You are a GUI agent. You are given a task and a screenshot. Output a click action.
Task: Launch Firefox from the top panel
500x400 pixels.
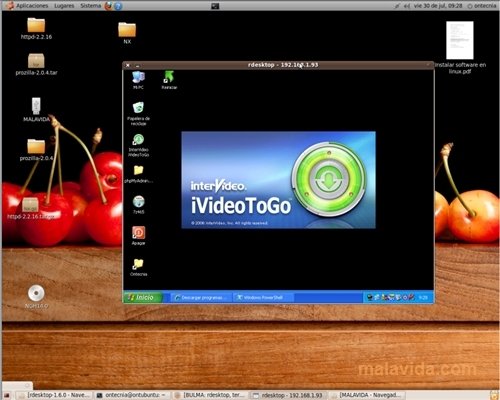(108, 6)
